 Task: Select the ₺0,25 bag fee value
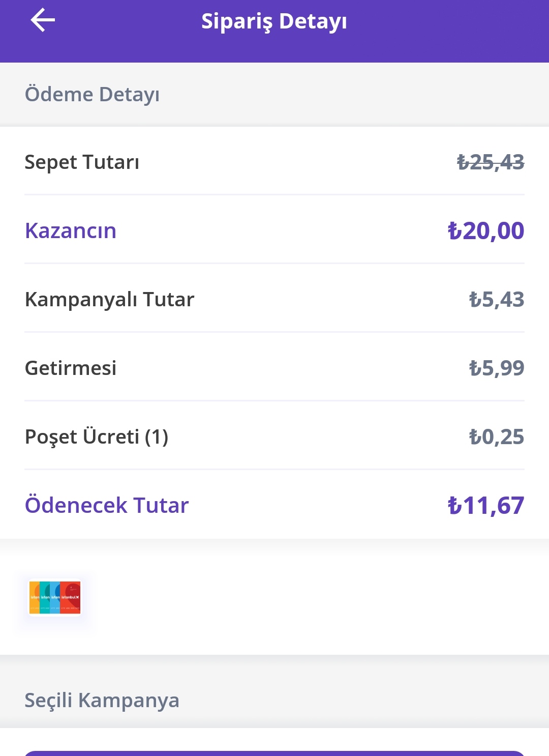(x=497, y=437)
